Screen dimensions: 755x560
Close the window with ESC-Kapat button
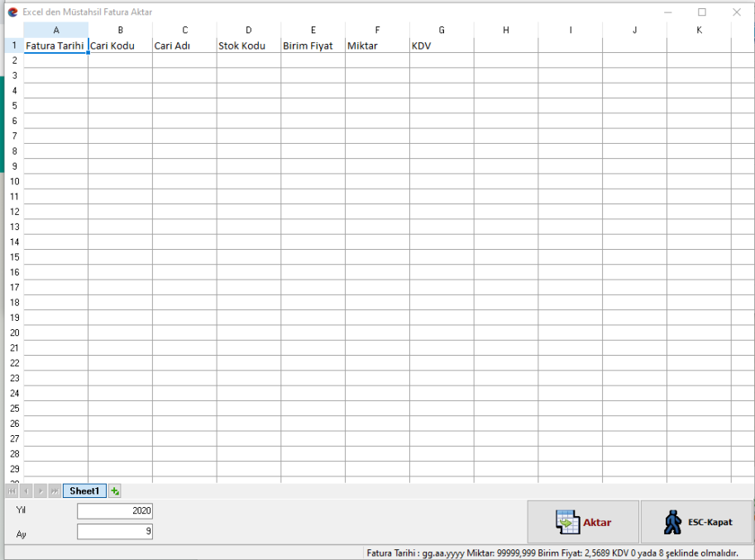(697, 522)
